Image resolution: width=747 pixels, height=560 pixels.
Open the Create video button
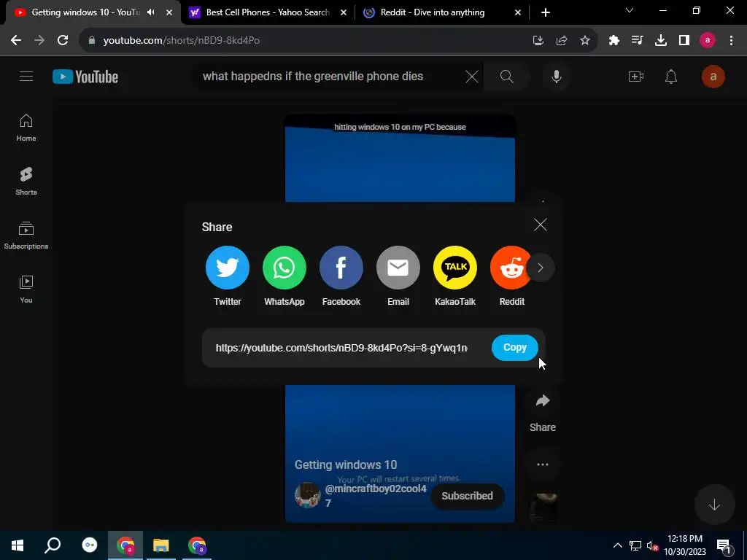(636, 76)
